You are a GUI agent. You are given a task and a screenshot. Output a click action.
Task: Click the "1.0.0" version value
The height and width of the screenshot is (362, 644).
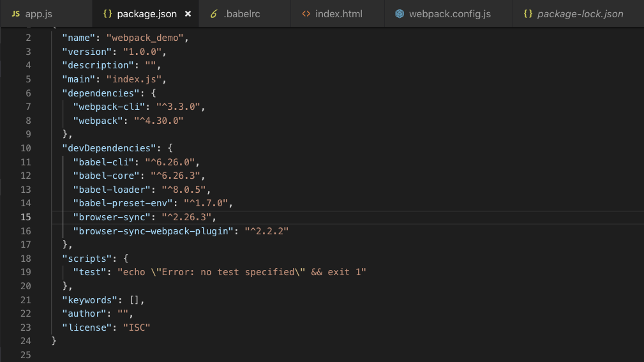coord(142,52)
